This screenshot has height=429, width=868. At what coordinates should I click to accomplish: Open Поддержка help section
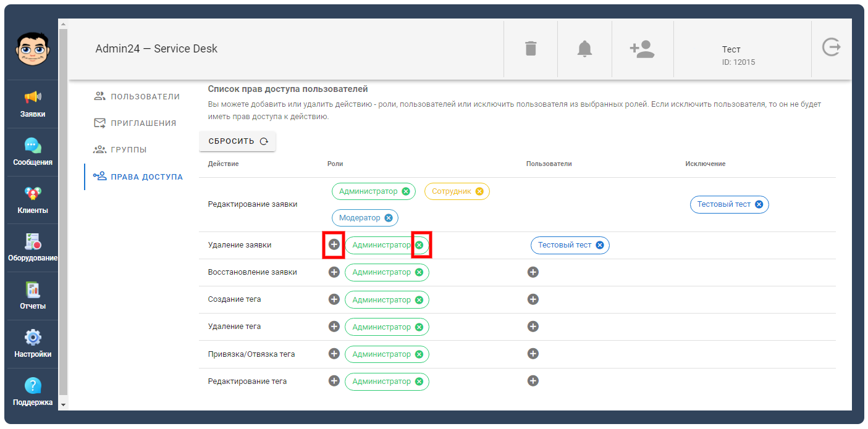pos(32,392)
